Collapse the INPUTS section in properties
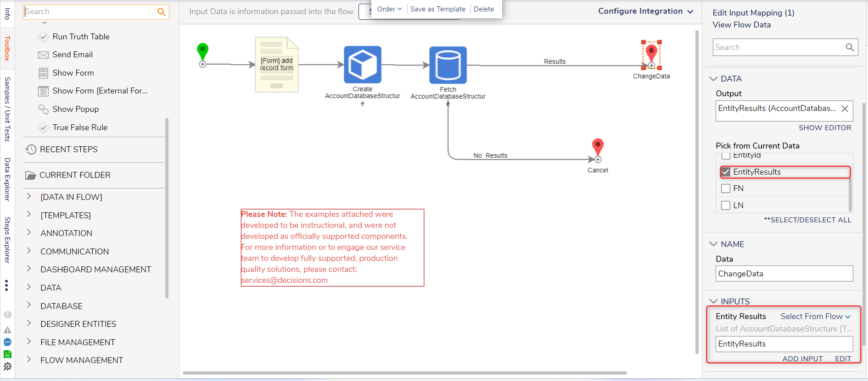 coord(713,301)
